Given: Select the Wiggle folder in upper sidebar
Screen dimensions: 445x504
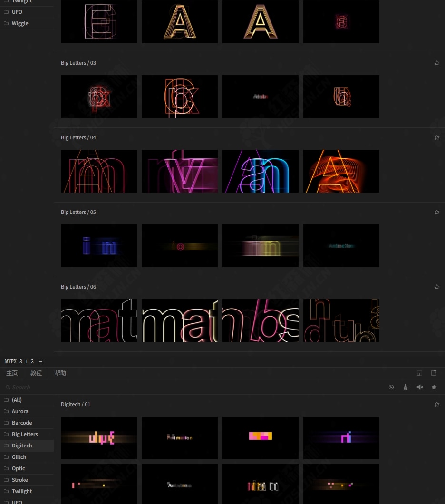Looking at the screenshot, I should (20, 23).
